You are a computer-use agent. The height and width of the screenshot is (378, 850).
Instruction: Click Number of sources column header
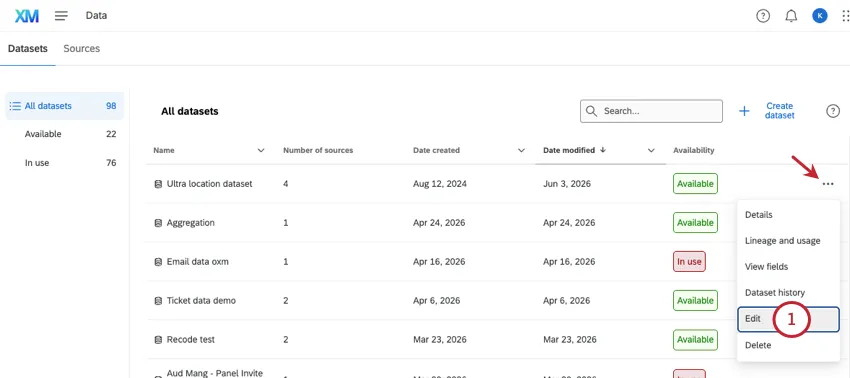pyautogui.click(x=318, y=151)
